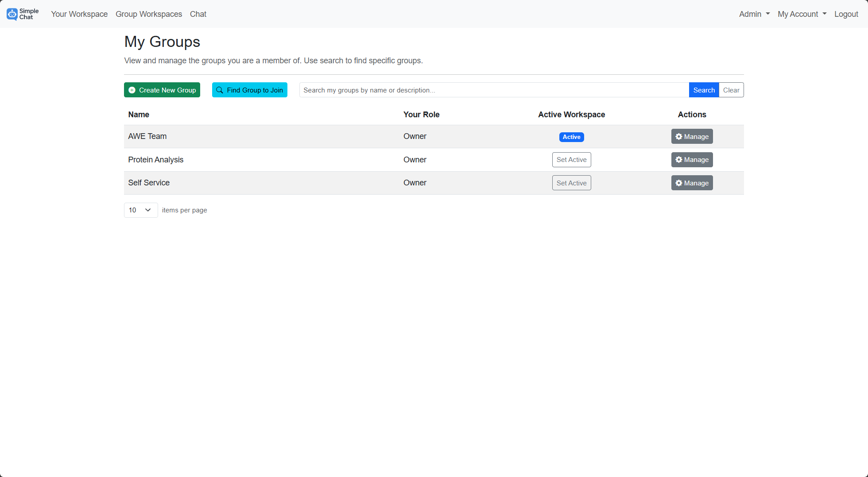Click the gear icon in Protein Analysis row
This screenshot has width=868, height=477.
(678, 160)
